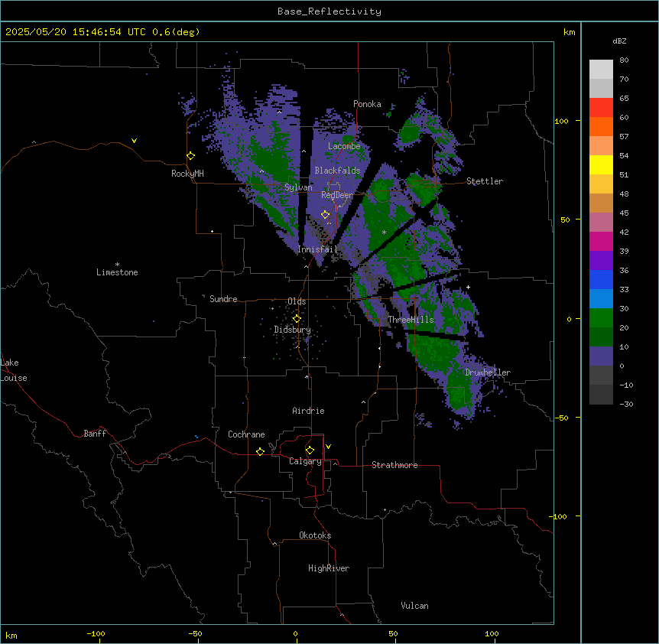Screen dimensions: 659x644
Task: Select the magenta legend swatch for 39-42 dBZ
Action: pos(601,241)
